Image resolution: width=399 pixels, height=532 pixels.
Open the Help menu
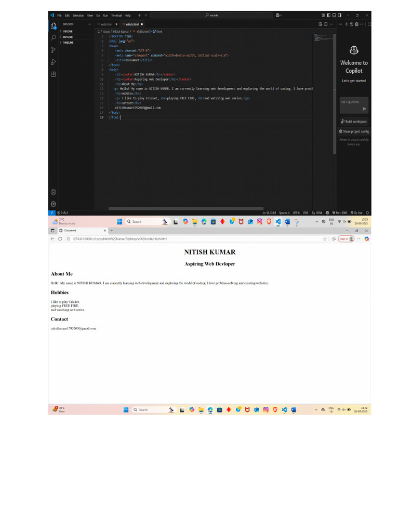click(x=128, y=15)
